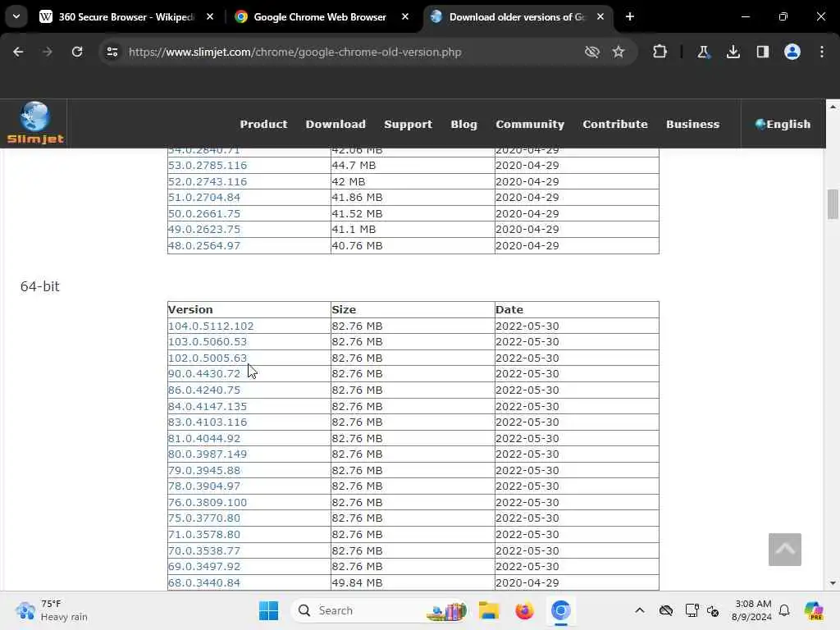Viewport: 840px width, 630px height.
Task: Download 64-bit version 90.0.4430.72
Action: tap(204, 374)
